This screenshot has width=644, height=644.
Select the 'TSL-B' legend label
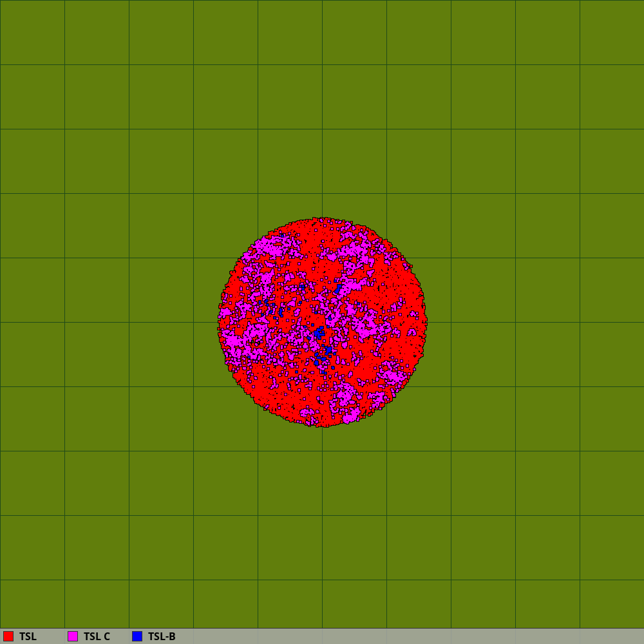click(x=162, y=637)
